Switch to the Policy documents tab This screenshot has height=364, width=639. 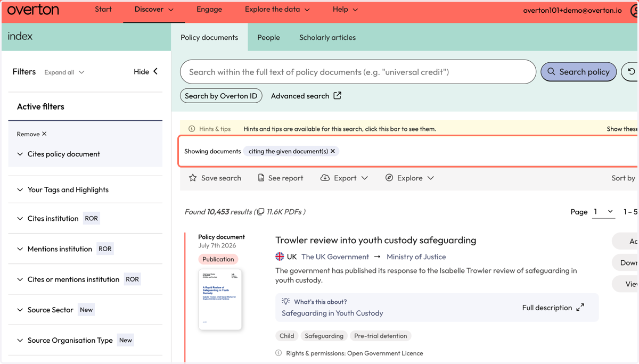click(x=209, y=37)
